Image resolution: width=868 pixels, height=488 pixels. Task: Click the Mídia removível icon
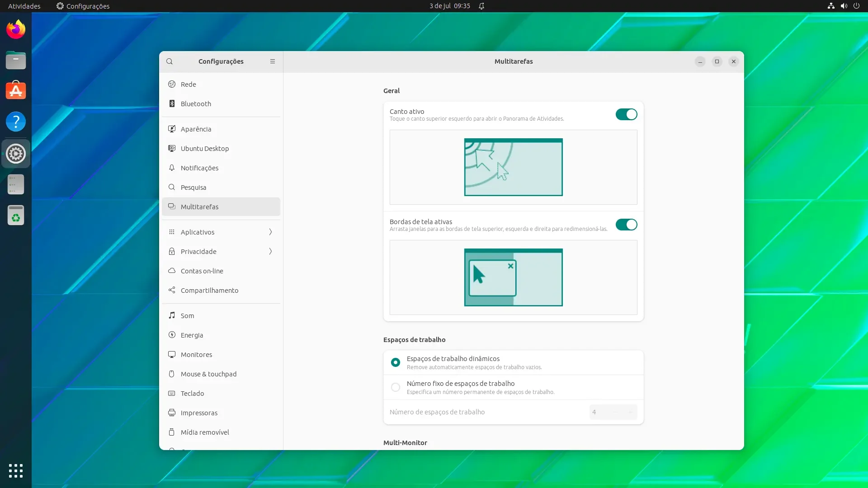172,432
